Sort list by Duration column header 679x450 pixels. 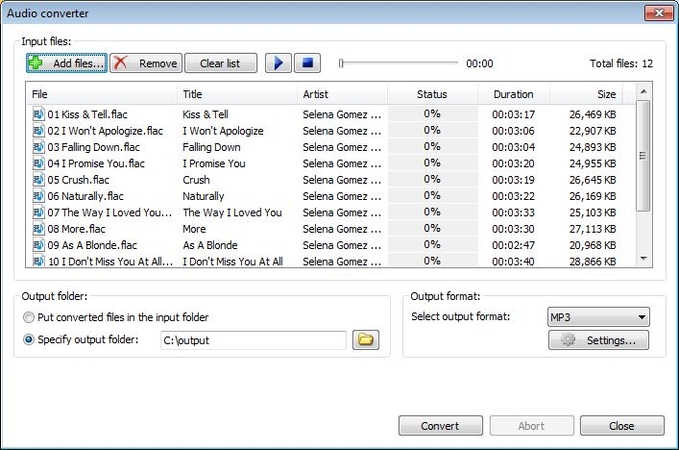point(514,94)
